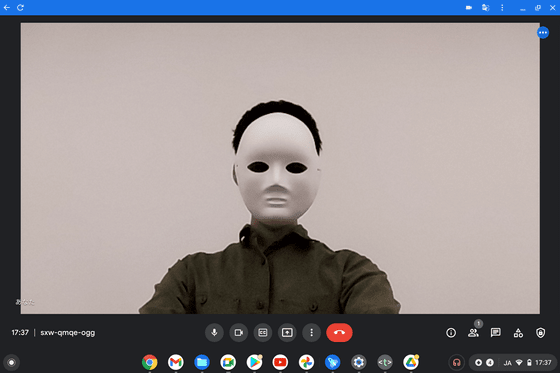Image resolution: width=560 pixels, height=373 pixels.
Task: Open Gmail from the shelf
Action: point(176,363)
